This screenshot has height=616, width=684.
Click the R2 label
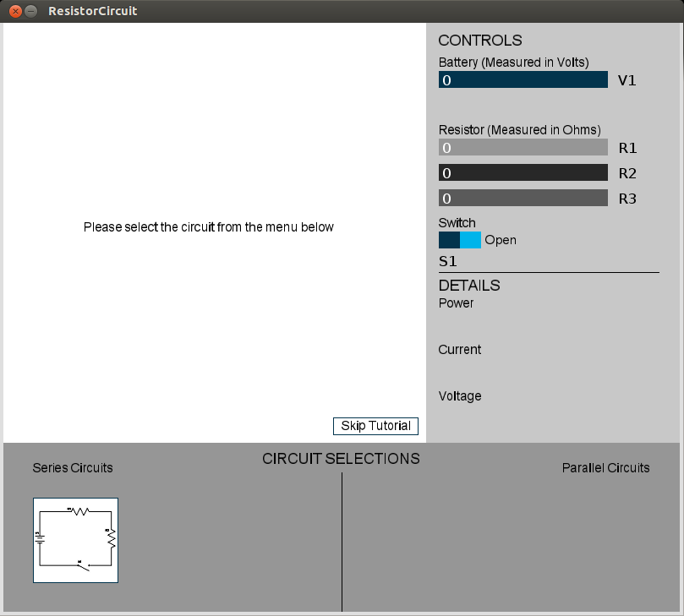pyautogui.click(x=627, y=173)
